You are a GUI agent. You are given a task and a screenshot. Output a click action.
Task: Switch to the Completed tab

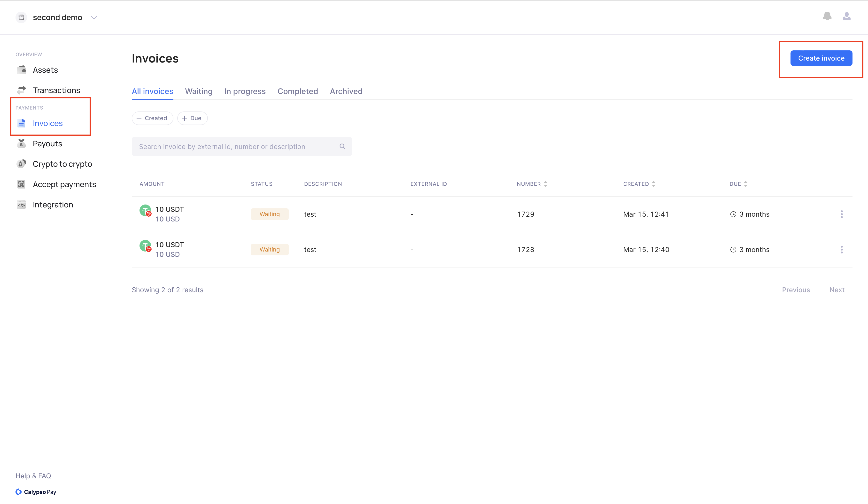pyautogui.click(x=298, y=91)
